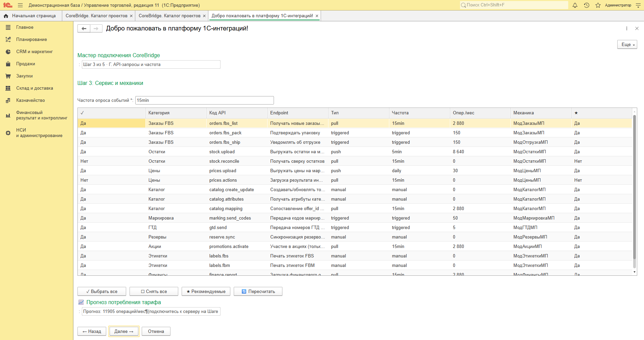
Task: Open the three-dot form options menu
Action: coord(627,29)
